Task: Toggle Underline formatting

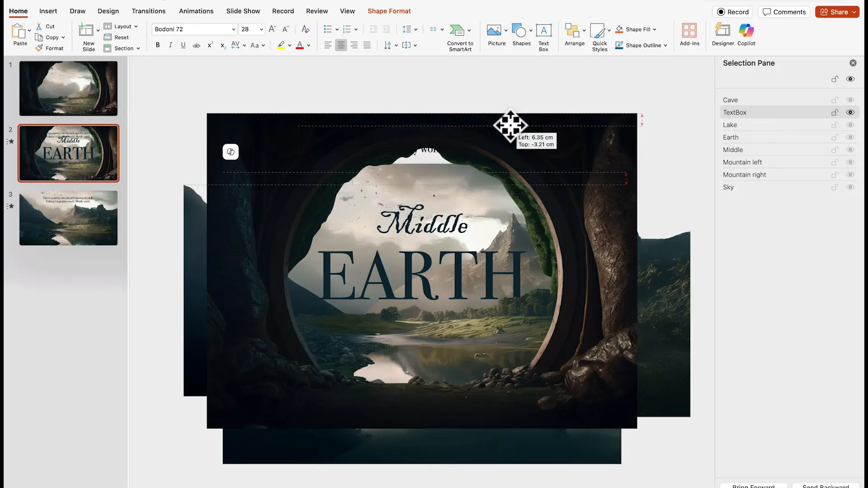Action: (183, 45)
